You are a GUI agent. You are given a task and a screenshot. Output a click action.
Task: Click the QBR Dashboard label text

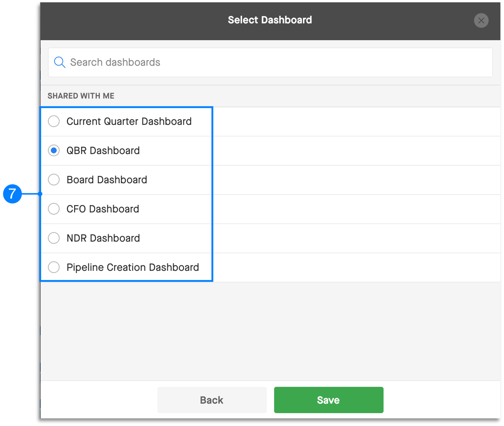103,151
